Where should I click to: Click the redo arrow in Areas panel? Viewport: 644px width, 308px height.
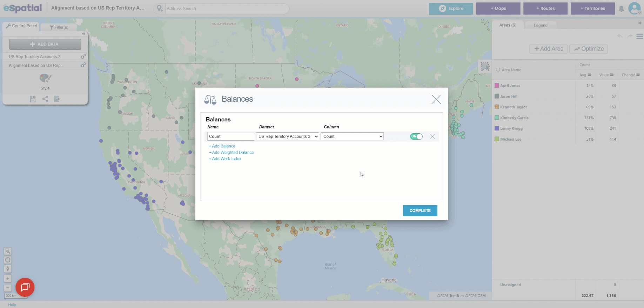pos(630,36)
